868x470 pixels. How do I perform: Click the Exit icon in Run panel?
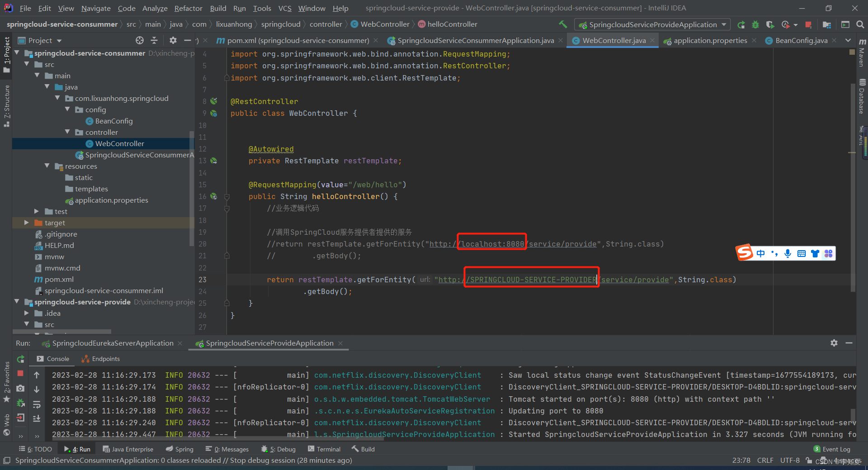pos(20,418)
